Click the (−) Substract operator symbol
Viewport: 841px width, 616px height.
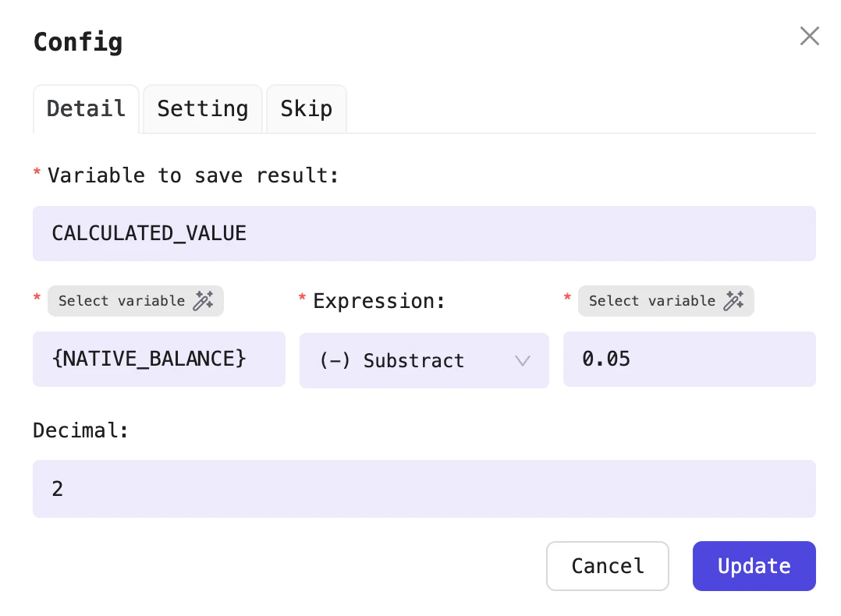click(331, 360)
